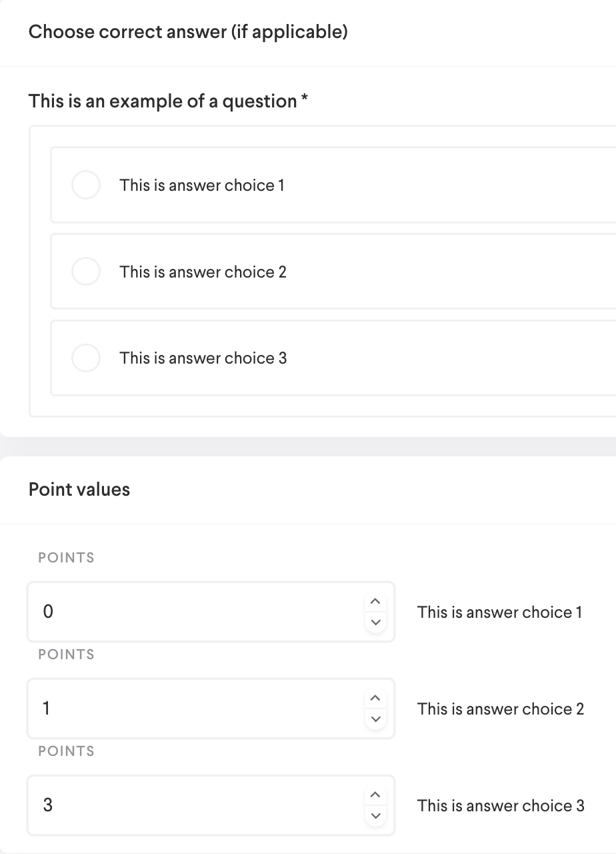Viewport: 616px width, 854px height.
Task: Decrement points for answer choice 1
Action: coord(375,622)
